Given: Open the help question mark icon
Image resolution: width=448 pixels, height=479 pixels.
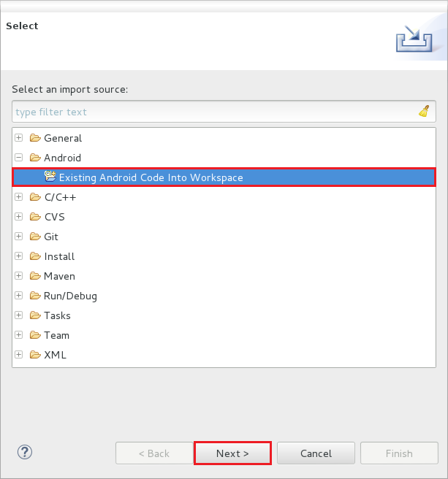Looking at the screenshot, I should click(25, 452).
